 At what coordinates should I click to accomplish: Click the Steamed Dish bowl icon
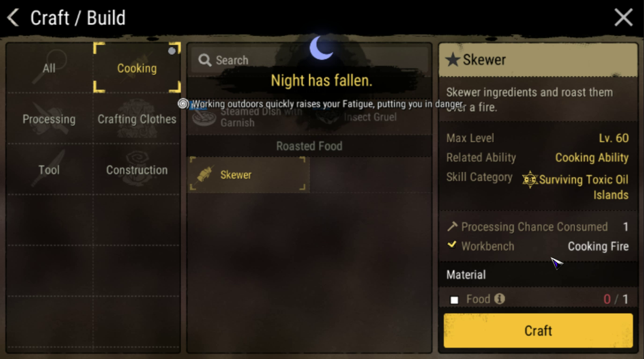coord(205,117)
